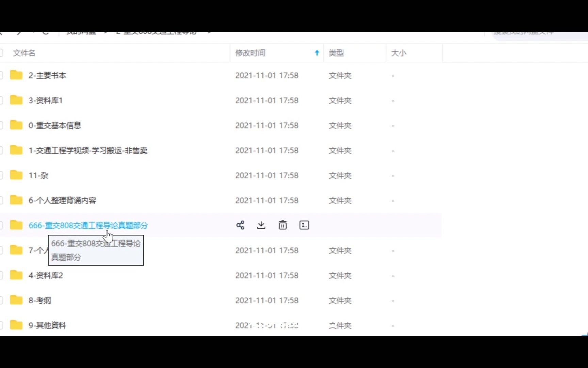Click the folder icon of 2-主要书本

pyautogui.click(x=16, y=75)
